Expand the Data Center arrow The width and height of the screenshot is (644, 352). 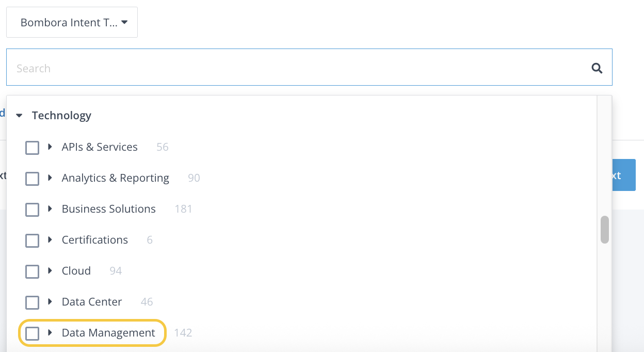click(50, 302)
